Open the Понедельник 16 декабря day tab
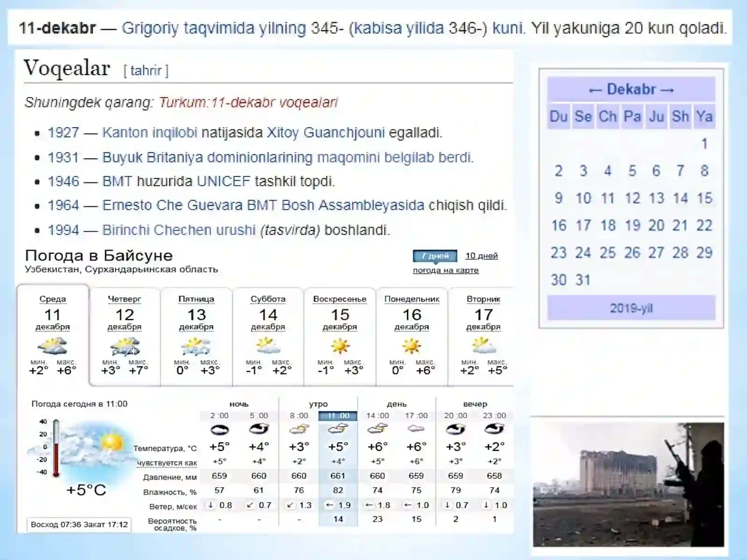 (412, 337)
